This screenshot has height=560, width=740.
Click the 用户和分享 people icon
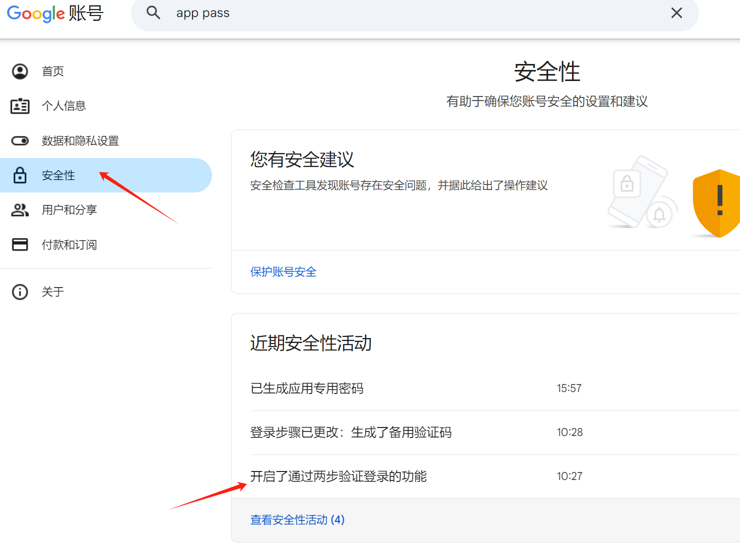20,210
